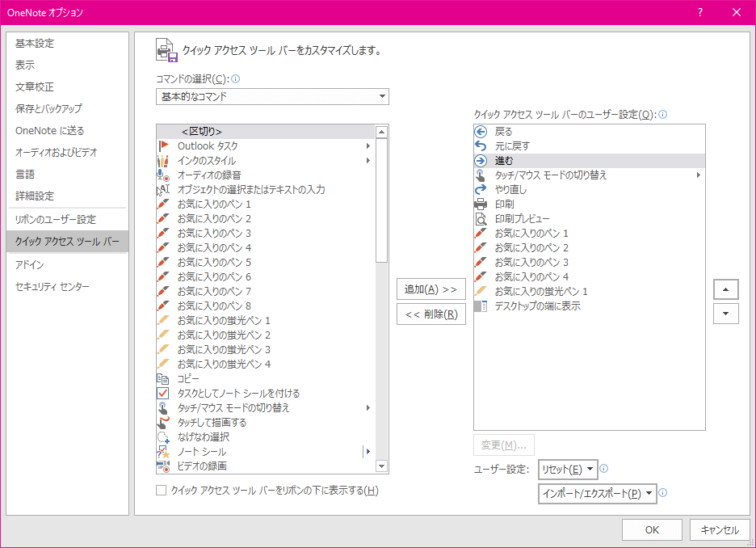Click the タッチして描画する icon
This screenshot has height=548, width=756.
(163, 422)
